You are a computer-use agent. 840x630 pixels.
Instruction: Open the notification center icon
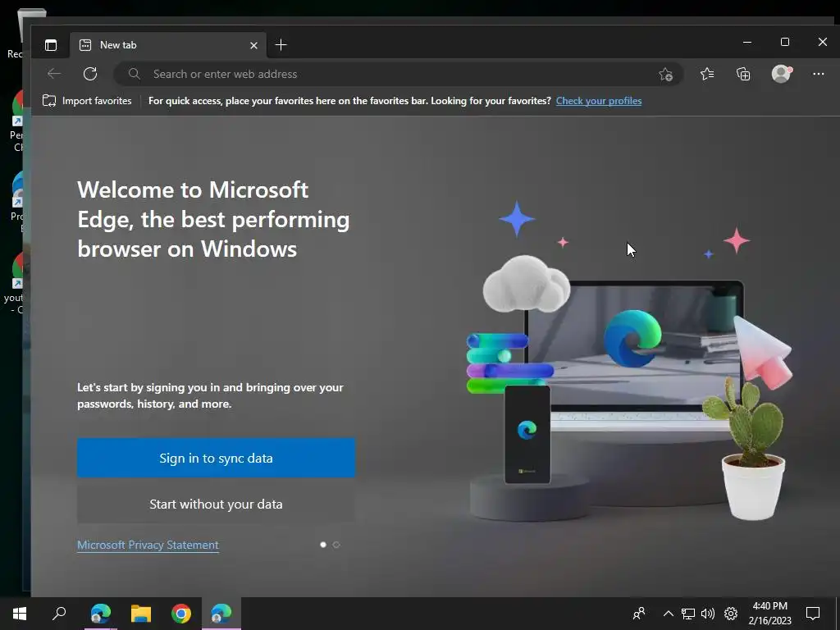[813, 614]
